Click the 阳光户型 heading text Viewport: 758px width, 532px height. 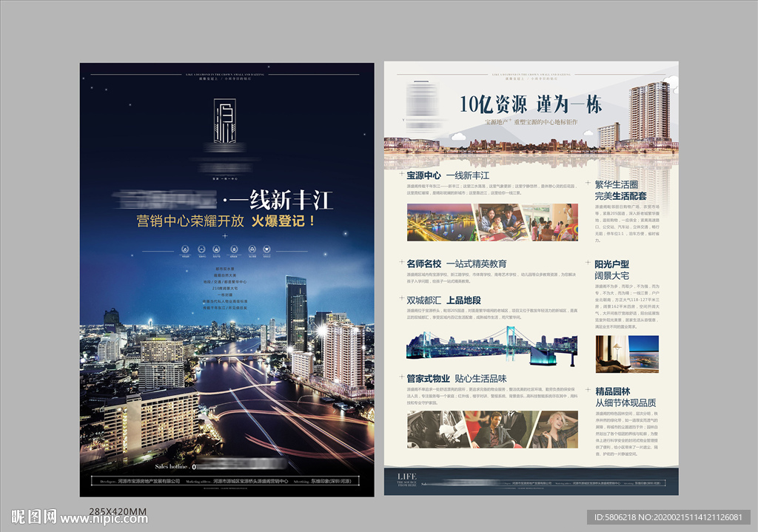coord(611,264)
